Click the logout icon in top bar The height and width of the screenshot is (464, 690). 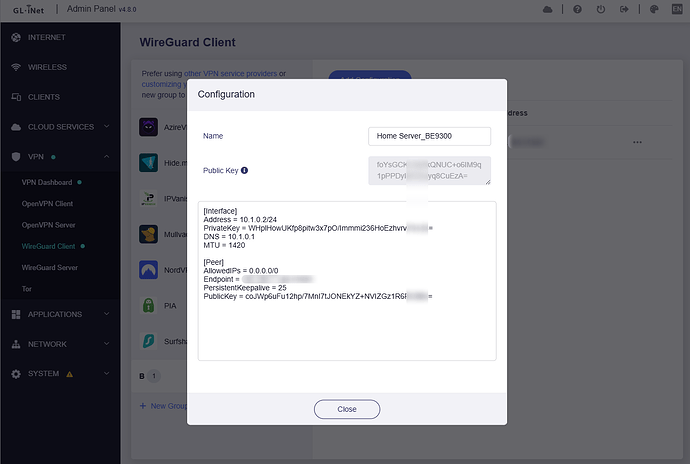click(x=624, y=9)
